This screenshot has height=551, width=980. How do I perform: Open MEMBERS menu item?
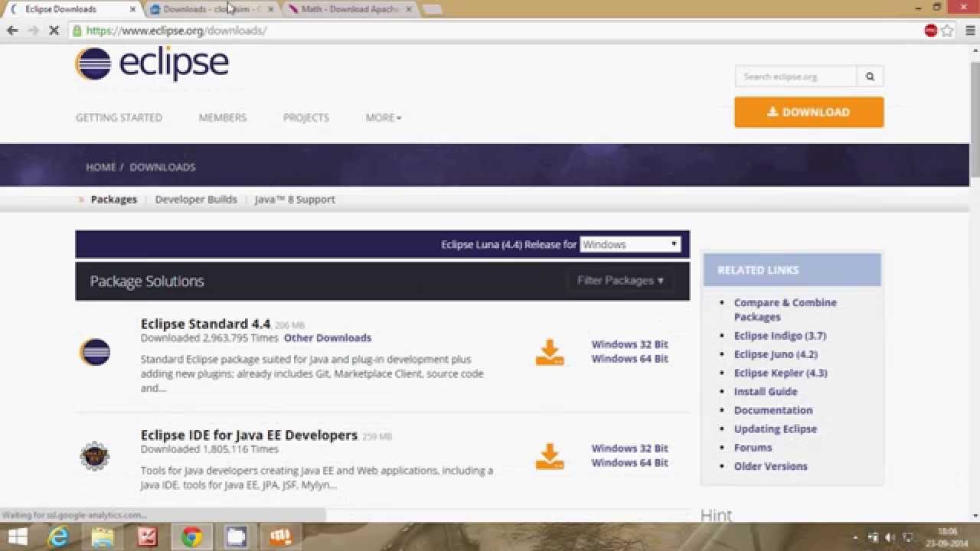point(223,118)
